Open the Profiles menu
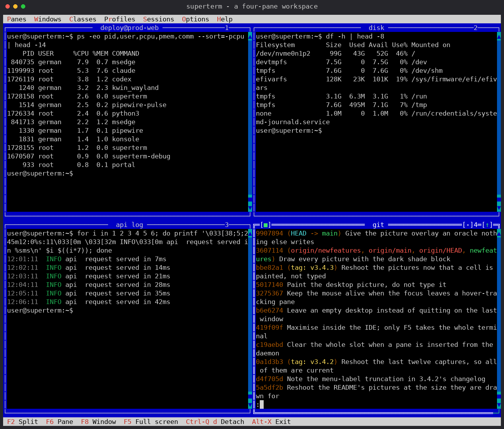The height and width of the screenshot is (429, 504). click(120, 19)
